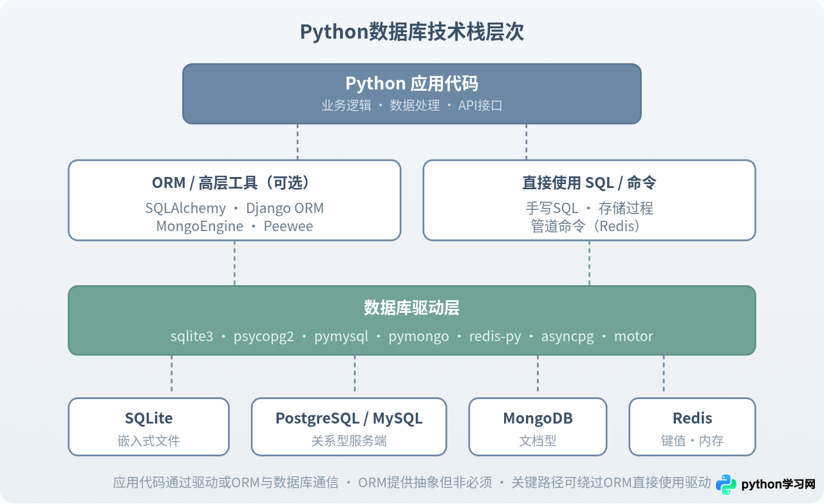Viewport: 824px width, 504px height.
Task: Click the Python logo icon at bottom right
Action: (x=726, y=485)
